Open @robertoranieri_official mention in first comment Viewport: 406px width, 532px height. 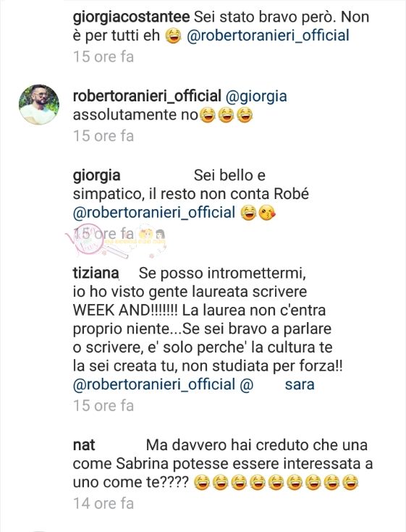click(268, 35)
